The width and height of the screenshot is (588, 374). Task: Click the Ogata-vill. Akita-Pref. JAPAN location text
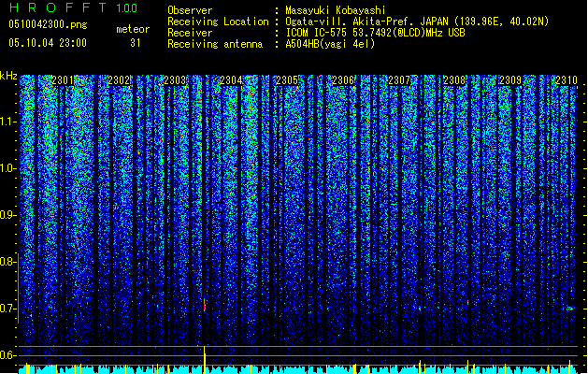(417, 22)
